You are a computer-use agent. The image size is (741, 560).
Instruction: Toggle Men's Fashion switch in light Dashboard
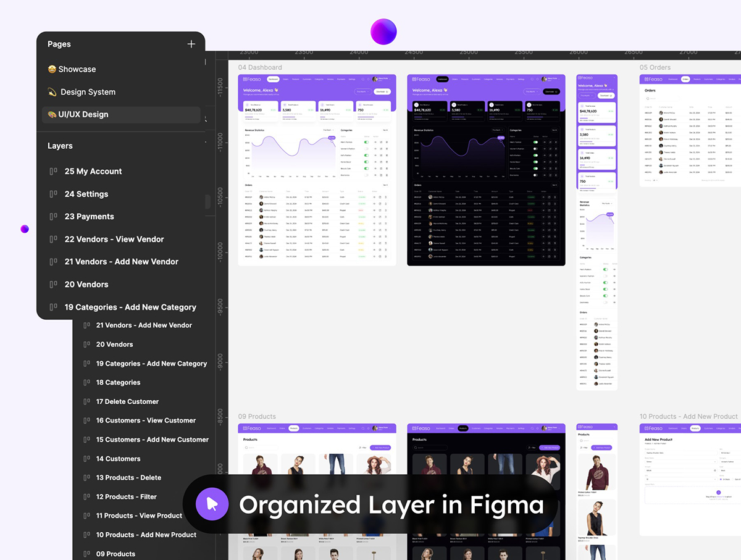coord(367,142)
